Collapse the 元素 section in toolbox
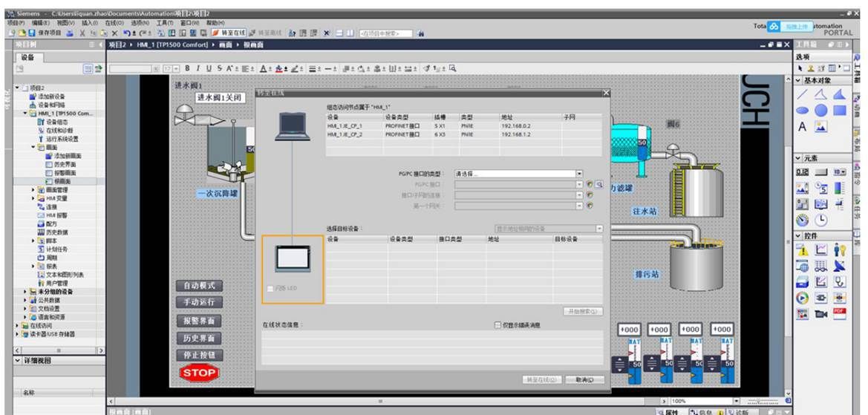 click(798, 158)
